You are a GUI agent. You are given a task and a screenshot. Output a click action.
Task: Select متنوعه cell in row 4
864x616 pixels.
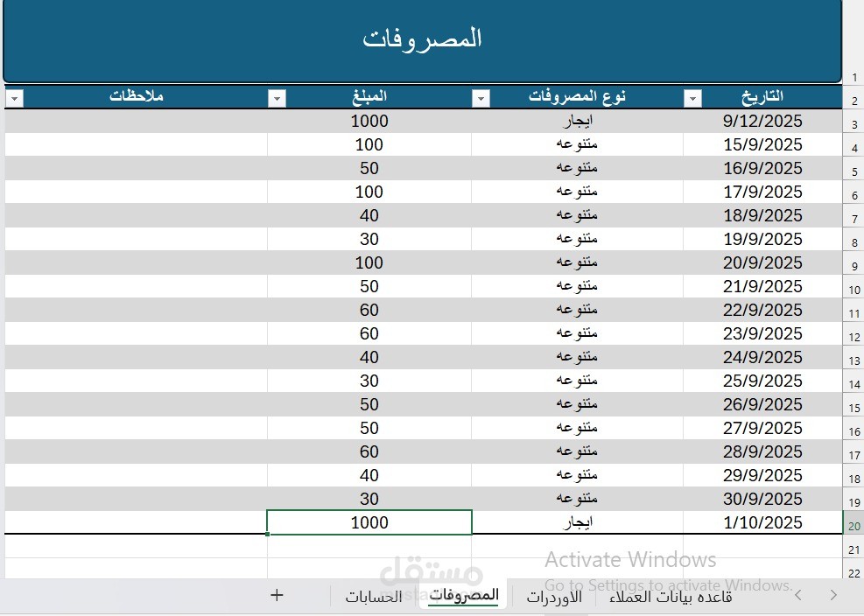point(577,145)
